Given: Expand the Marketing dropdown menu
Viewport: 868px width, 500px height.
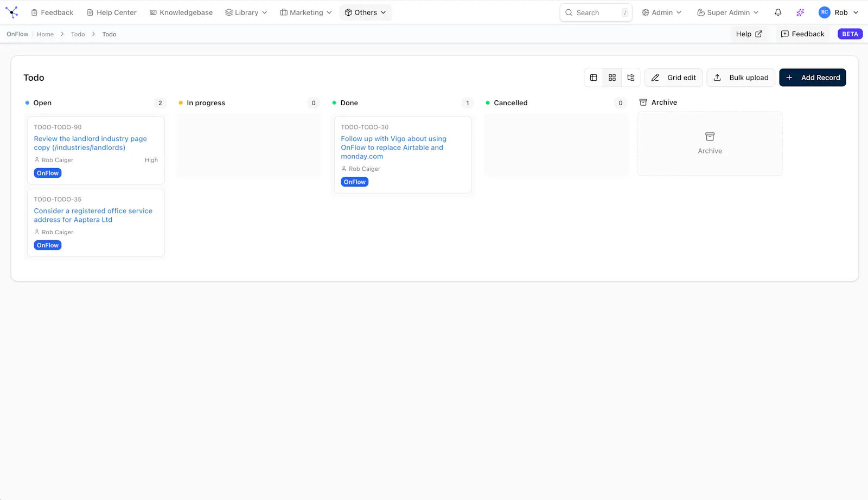Looking at the screenshot, I should tap(306, 12).
